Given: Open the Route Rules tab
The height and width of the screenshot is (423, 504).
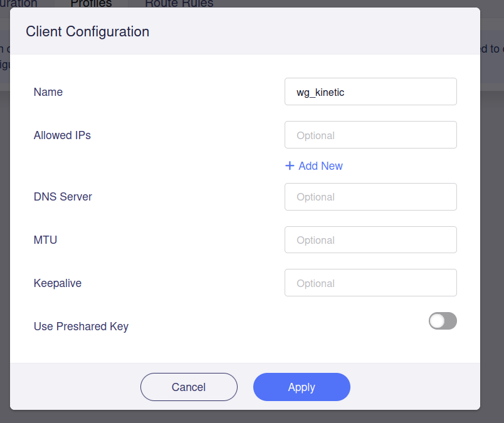Looking at the screenshot, I should (179, 4).
